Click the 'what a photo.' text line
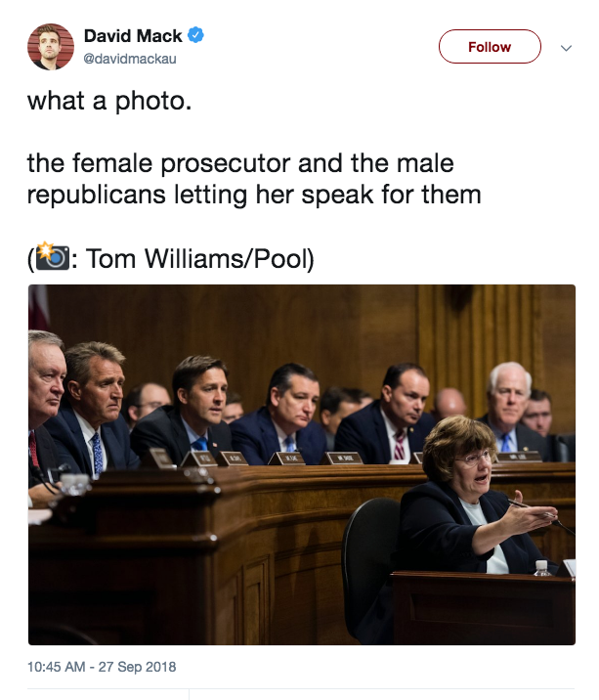This screenshot has width=599, height=700. pyautogui.click(x=109, y=102)
